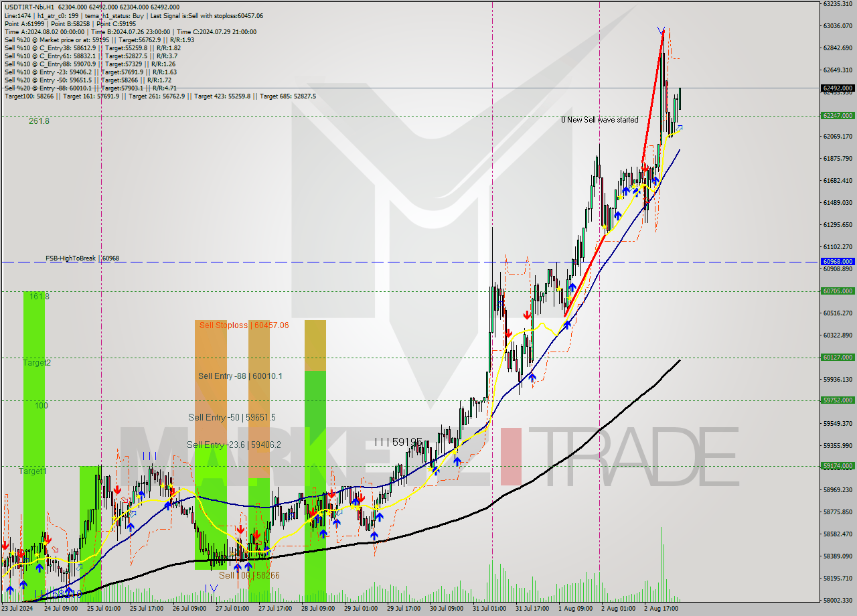Select the 63036.070 axis price

tap(838, 25)
